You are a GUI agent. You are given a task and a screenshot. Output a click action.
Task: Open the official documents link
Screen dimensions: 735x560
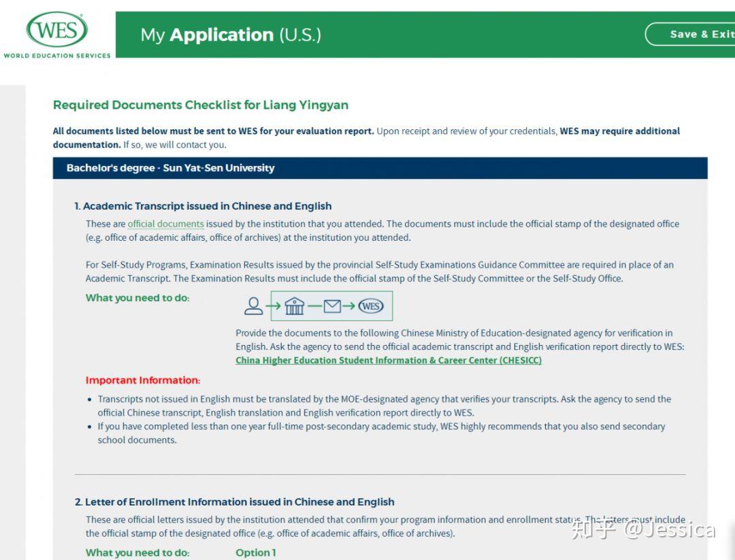pyautogui.click(x=165, y=224)
